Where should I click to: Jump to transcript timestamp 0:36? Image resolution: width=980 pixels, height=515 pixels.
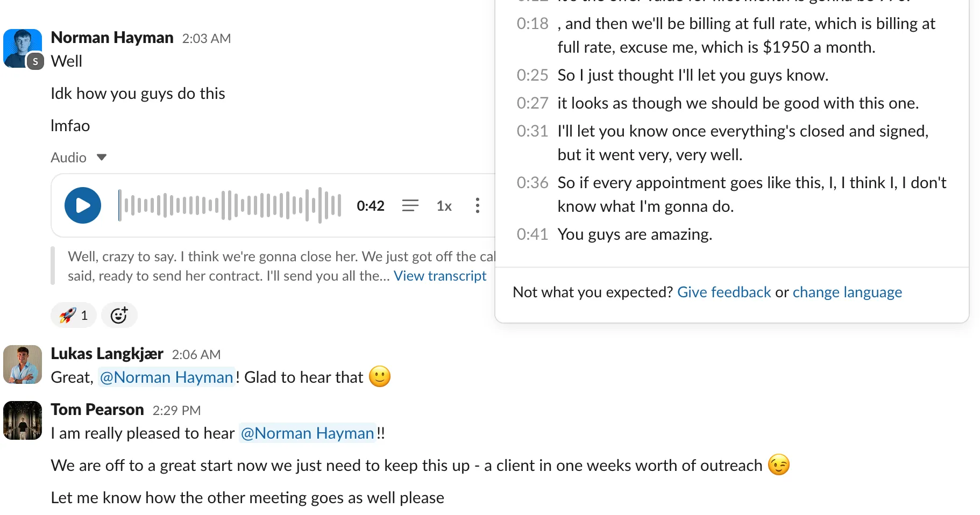[532, 183]
